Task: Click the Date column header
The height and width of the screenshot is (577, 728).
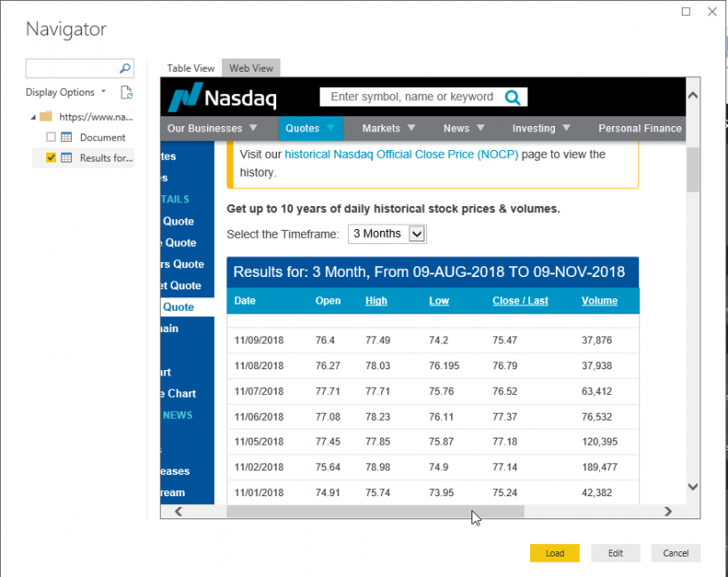Action: click(x=245, y=300)
